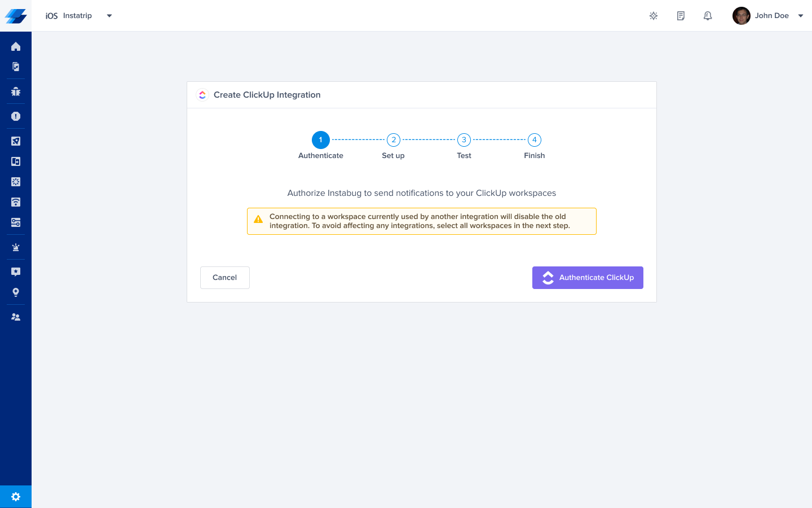This screenshot has width=812, height=508.
Task: Toggle the theme sun icon in the top bar
Action: 654,16
